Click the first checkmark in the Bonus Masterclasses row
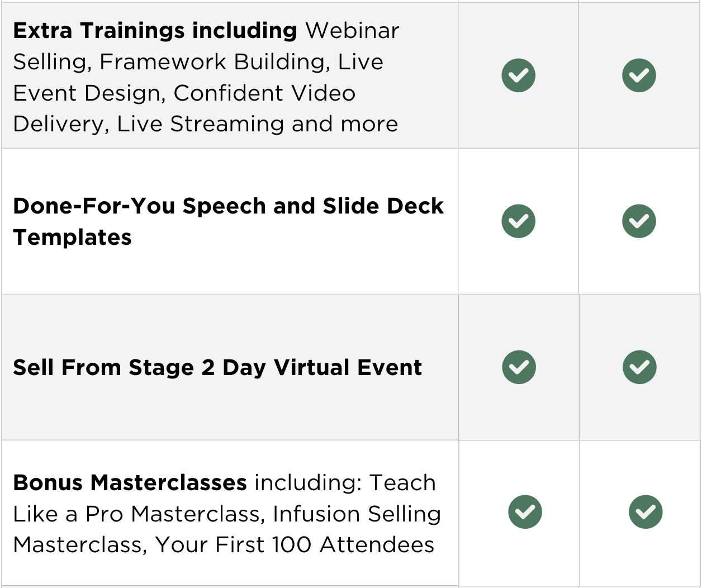 point(525,511)
